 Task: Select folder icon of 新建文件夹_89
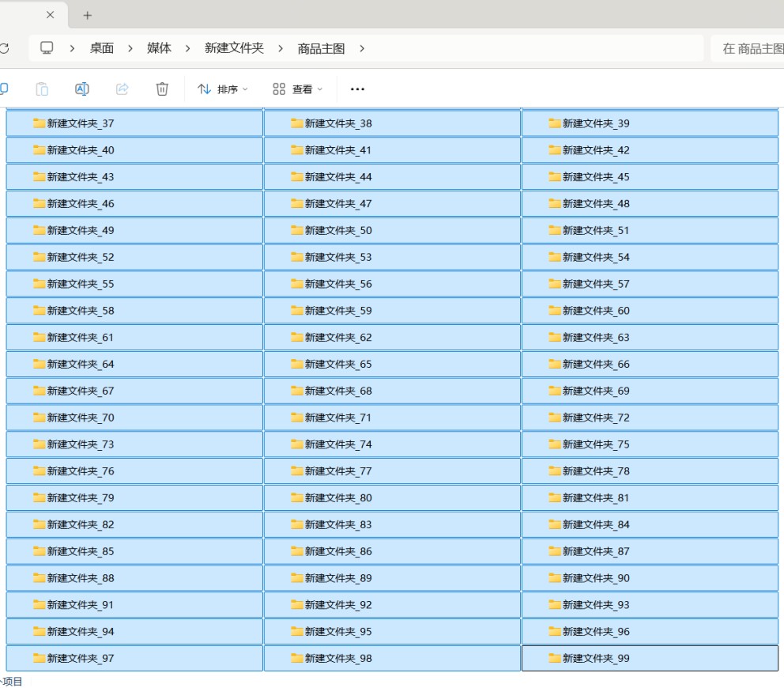coord(297,578)
